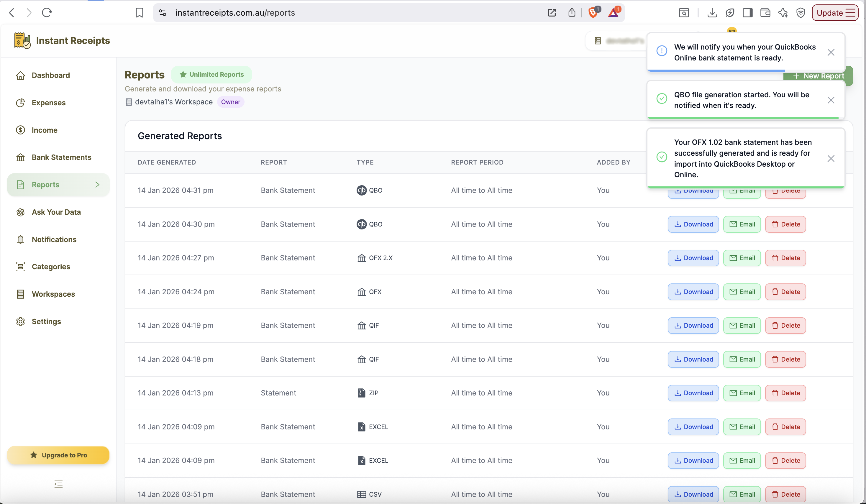Collapse the sidebar icon
This screenshot has height=504, width=866.
click(x=58, y=484)
